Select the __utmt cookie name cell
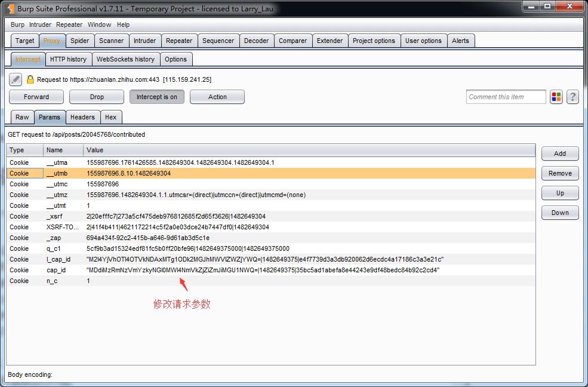This screenshot has width=588, height=387. tap(63, 205)
